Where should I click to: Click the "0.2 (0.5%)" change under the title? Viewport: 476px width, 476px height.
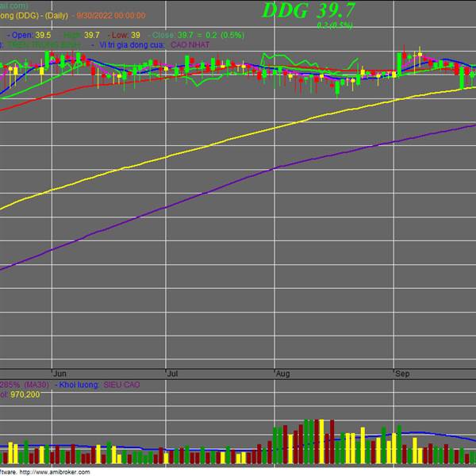335,25
